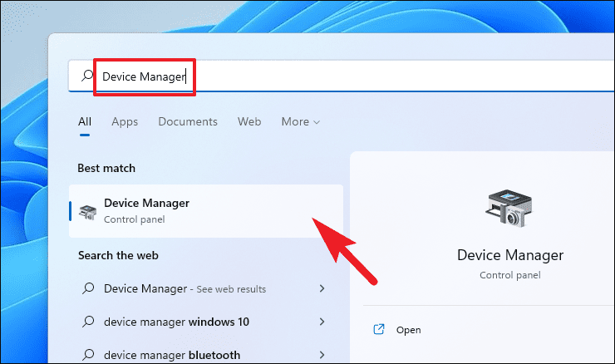Screen dimensions: 615x364
Task: Click the 'Best match' heading
Action: (x=106, y=168)
